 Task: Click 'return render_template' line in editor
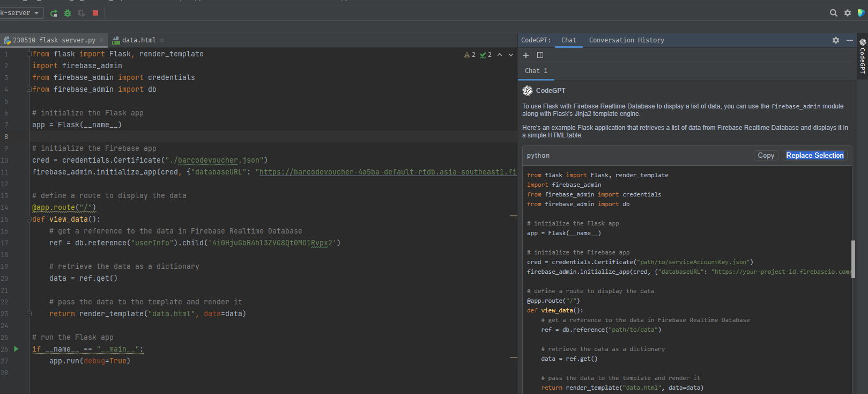tap(147, 313)
